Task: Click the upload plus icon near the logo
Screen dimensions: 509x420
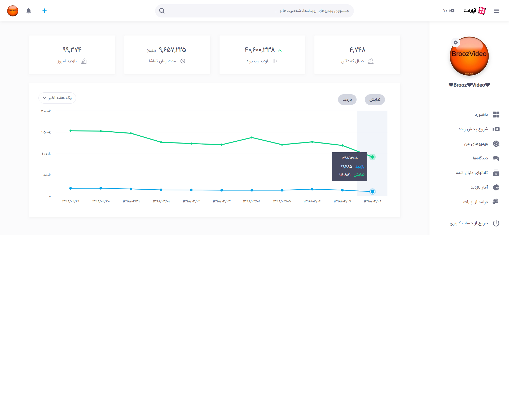Action: coord(45,11)
